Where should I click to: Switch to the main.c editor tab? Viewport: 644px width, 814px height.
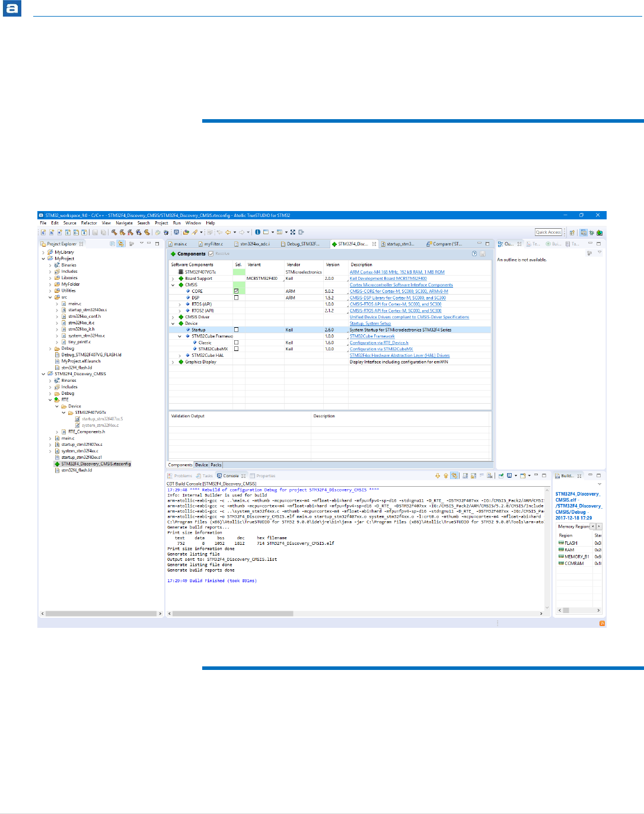[x=178, y=244]
